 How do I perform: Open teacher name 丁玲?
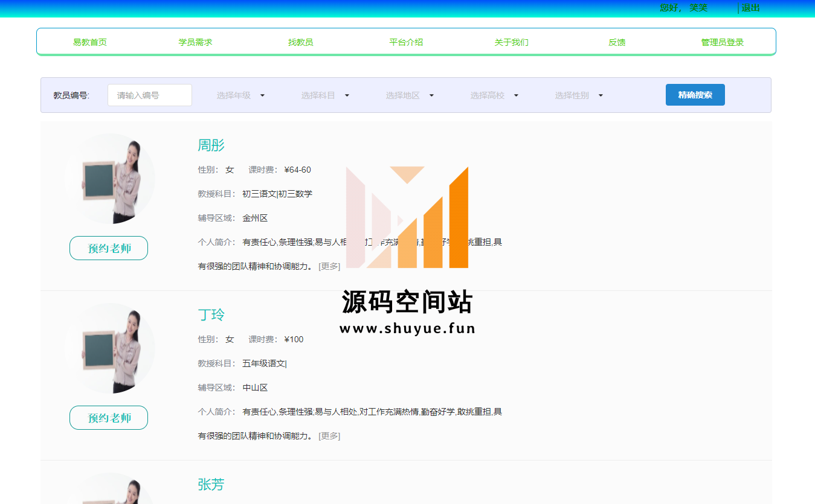[x=211, y=315]
